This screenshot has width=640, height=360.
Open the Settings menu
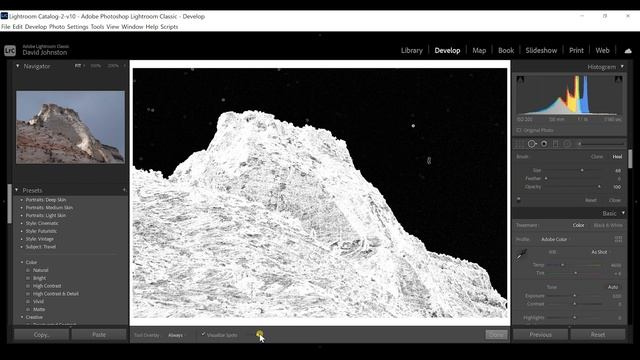coord(78,27)
